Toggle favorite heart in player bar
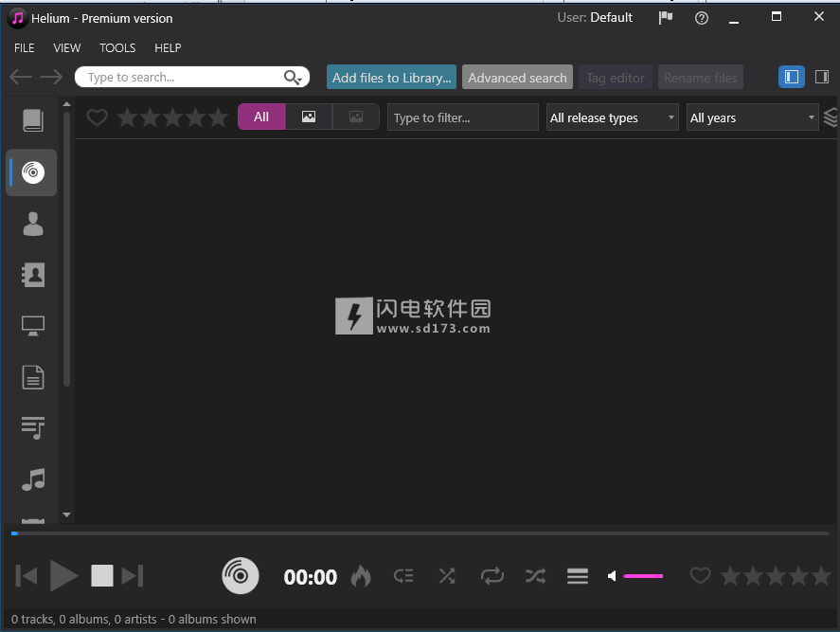Viewport: 840px width, 632px height. [700, 576]
